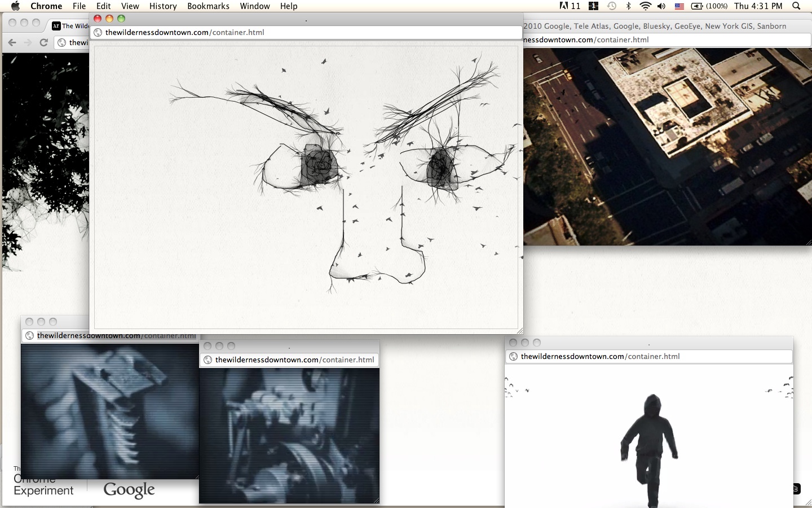Minimize the bird-face drawing window
This screenshot has width=812, height=508.
(109, 19)
